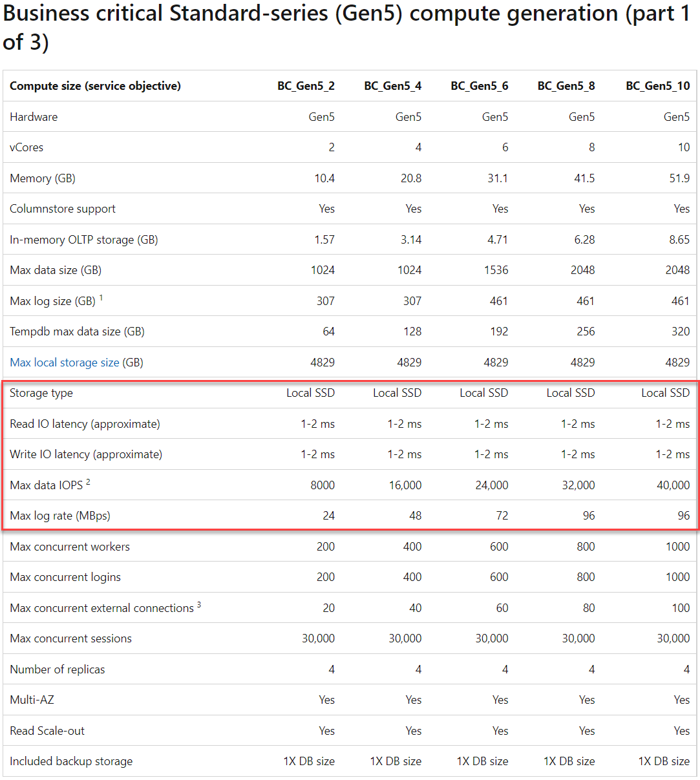Select the BC_Gen5_8 column header
The image size is (700, 780).
coord(566,86)
